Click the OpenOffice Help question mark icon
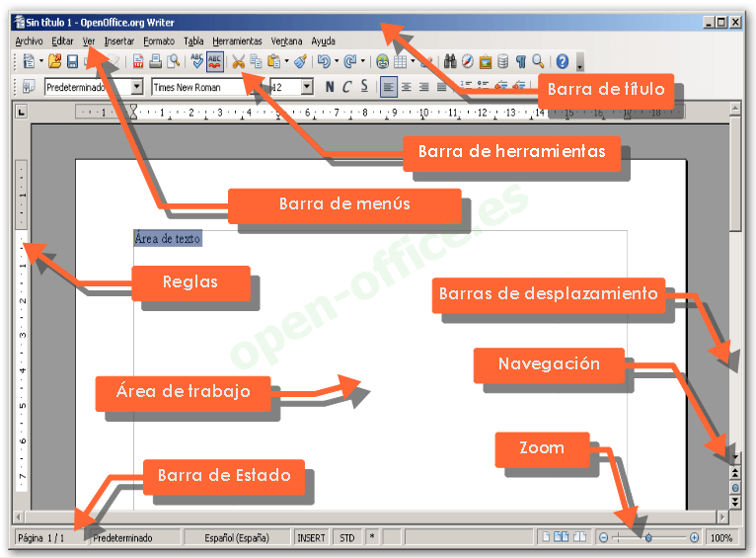The image size is (756, 558). (x=563, y=61)
